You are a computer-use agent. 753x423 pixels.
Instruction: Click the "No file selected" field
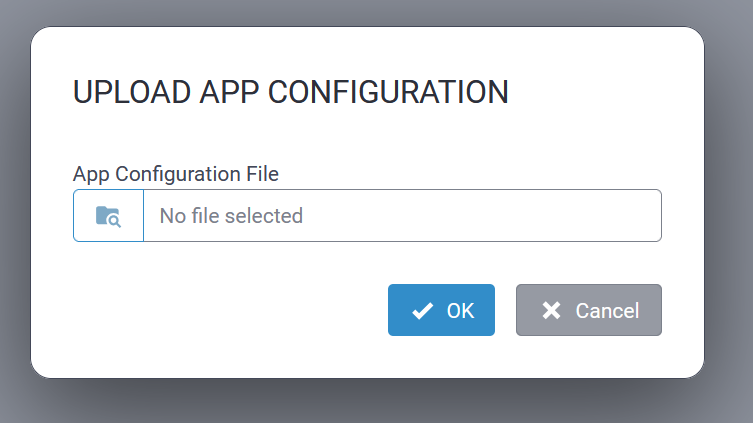402,215
